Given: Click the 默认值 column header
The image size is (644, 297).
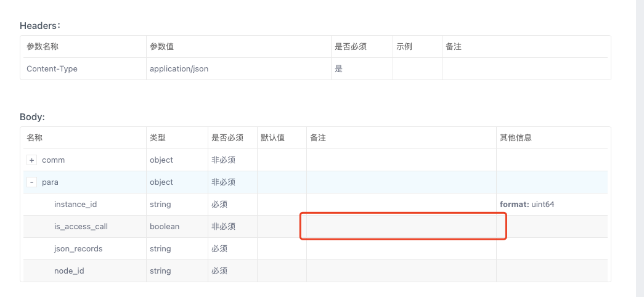Looking at the screenshot, I should [273, 138].
